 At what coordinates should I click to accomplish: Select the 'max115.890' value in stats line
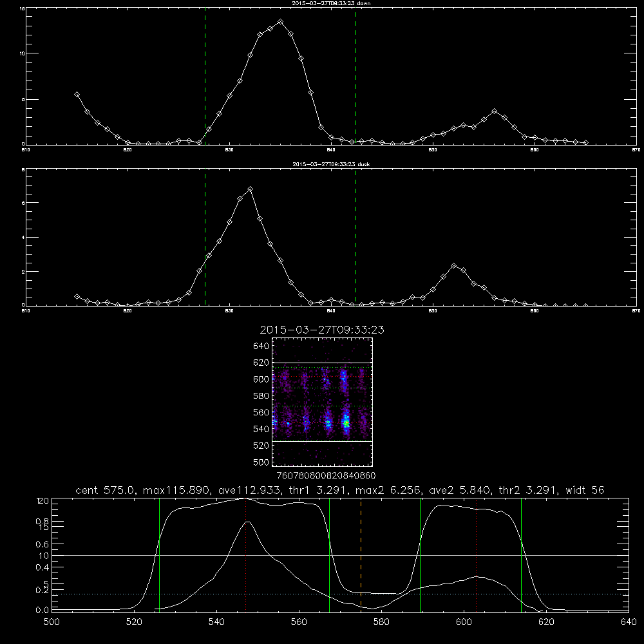176,490
